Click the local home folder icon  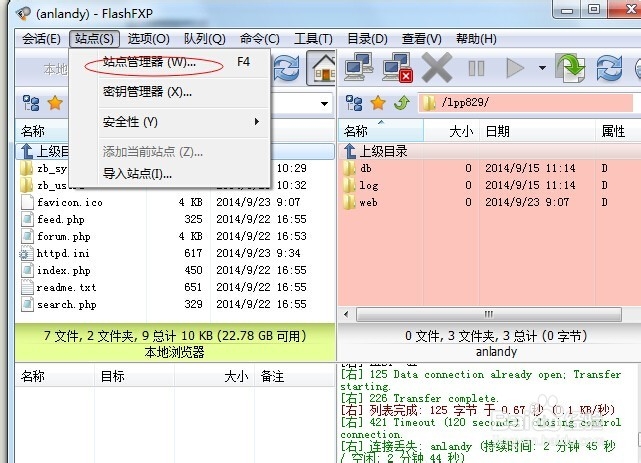(322, 68)
